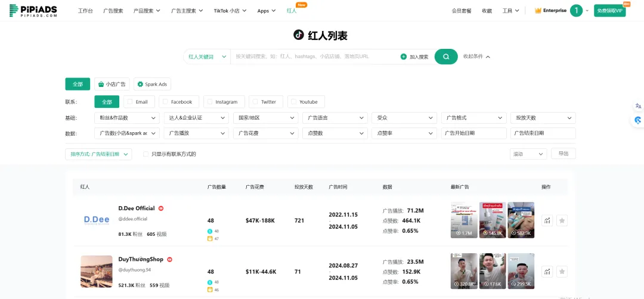Select the 红人 navigation tab
Viewport: 644px width, 299px height.
291,11
